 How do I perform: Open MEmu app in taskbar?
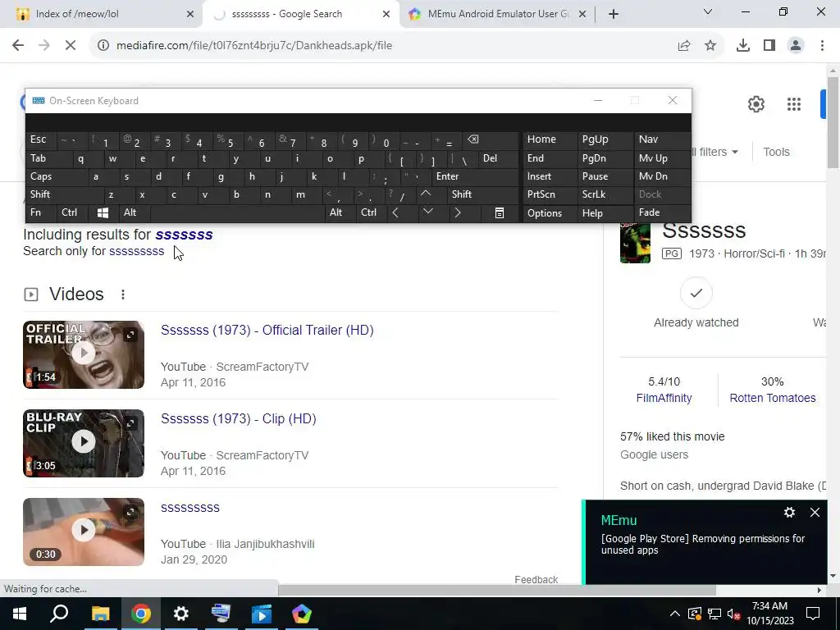click(302, 614)
